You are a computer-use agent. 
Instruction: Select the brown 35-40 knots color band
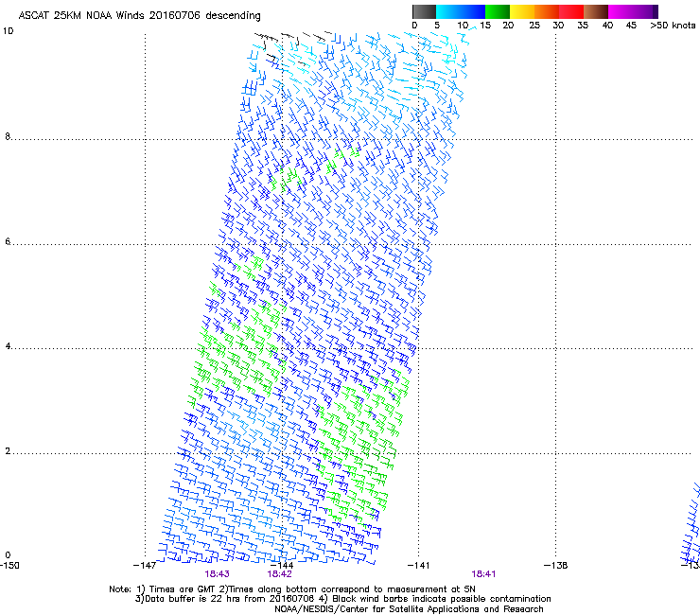[x=596, y=11]
